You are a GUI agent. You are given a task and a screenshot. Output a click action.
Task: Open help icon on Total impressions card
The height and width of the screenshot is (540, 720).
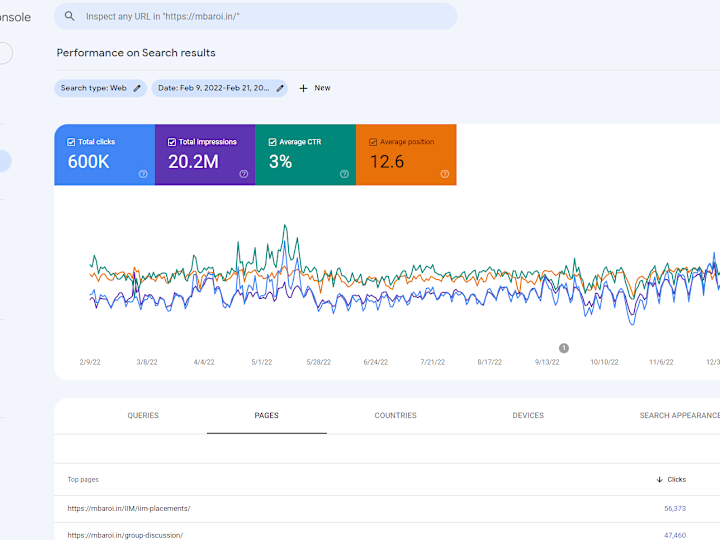244,174
